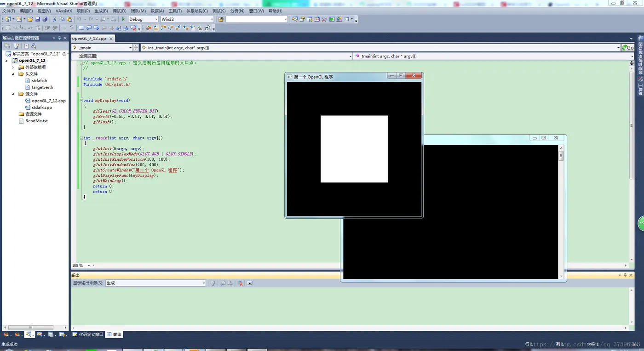Open the 生成(B) build menu

[101, 11]
